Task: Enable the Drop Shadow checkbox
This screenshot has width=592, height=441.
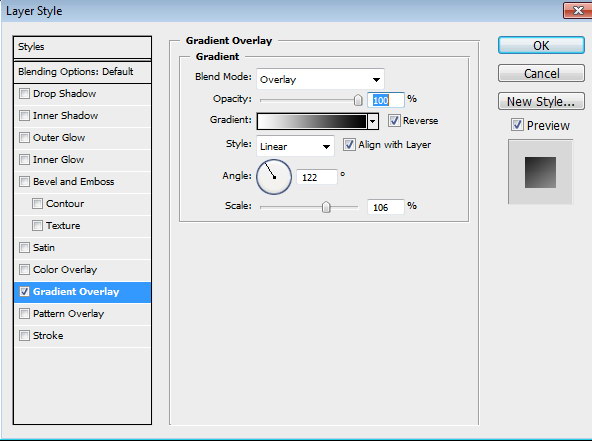Action: 24,93
